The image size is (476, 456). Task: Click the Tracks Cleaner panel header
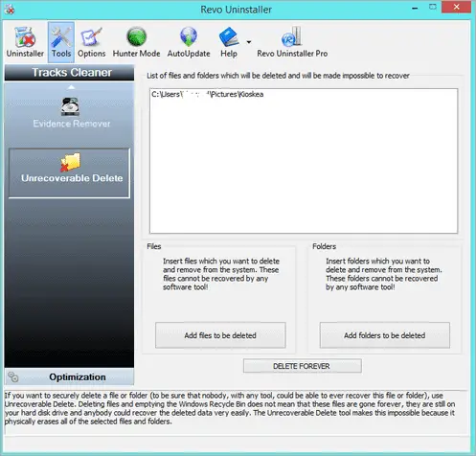(69, 73)
